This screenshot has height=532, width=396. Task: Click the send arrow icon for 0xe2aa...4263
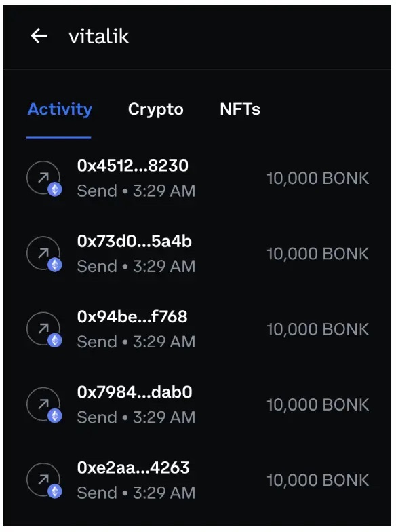tap(43, 480)
